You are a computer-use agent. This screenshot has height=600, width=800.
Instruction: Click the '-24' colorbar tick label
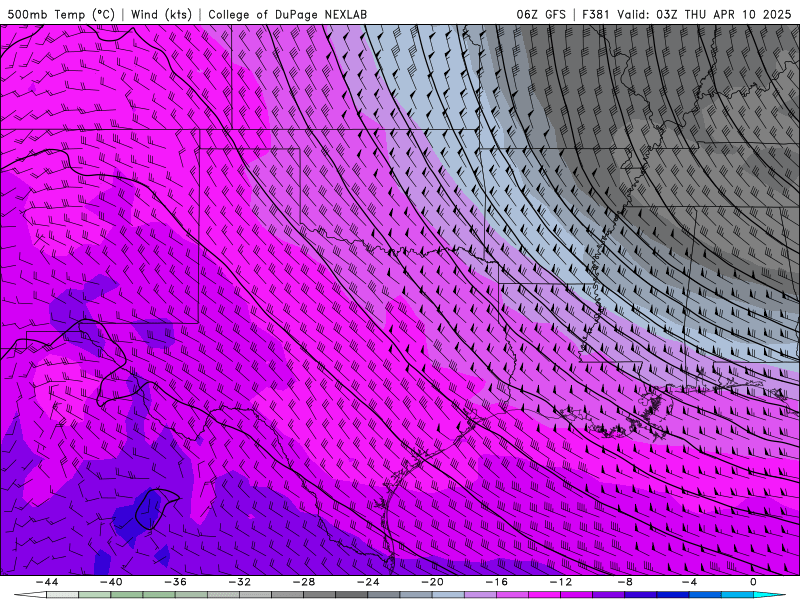(368, 582)
